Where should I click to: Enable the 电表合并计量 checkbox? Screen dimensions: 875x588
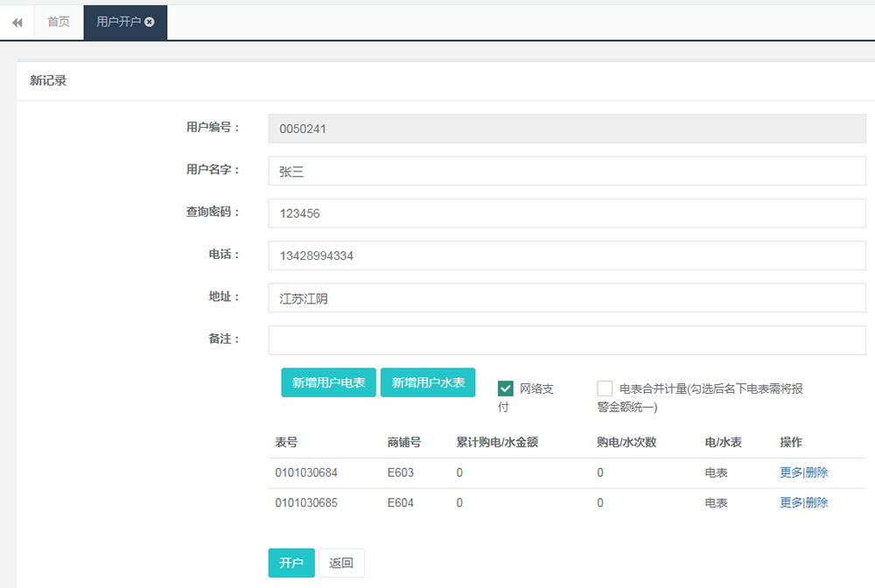point(605,388)
